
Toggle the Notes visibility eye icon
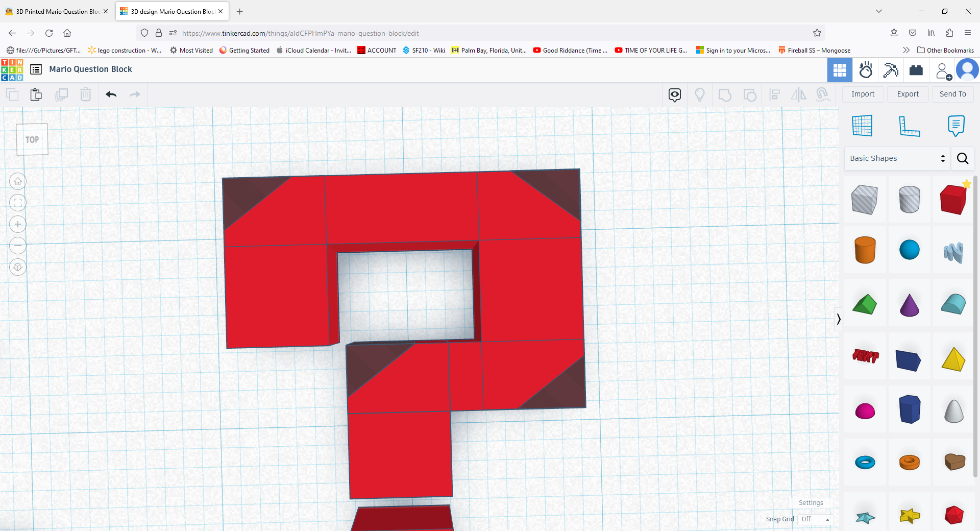click(x=675, y=94)
